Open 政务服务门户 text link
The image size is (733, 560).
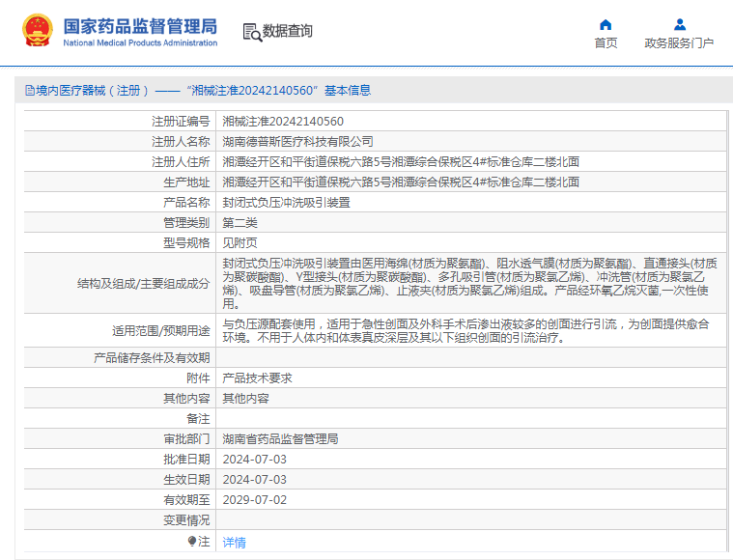pos(679,43)
